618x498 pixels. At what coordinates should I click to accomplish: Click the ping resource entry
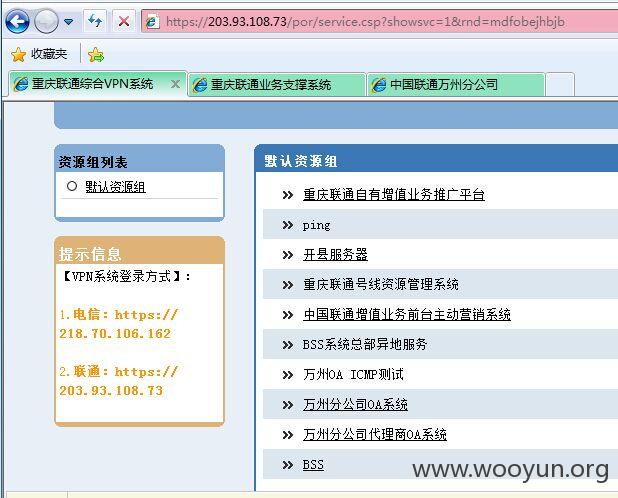[x=316, y=225]
